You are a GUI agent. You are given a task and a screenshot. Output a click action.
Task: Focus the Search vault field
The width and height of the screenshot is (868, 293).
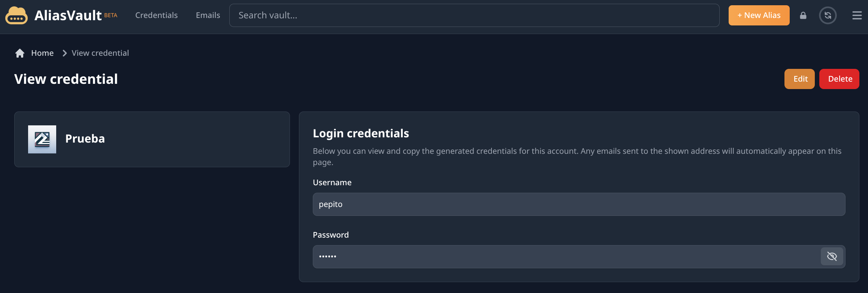click(x=474, y=15)
